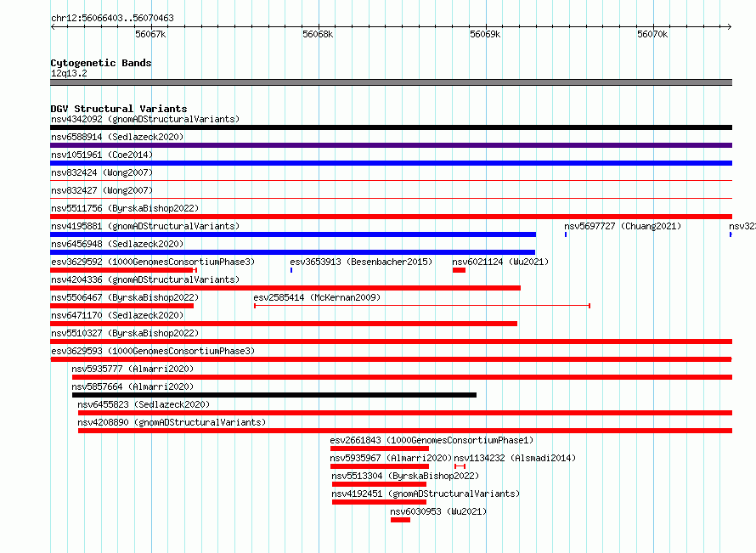Select esv3629593 (1000GenomesConsortiumPhase3) label

[153, 351]
